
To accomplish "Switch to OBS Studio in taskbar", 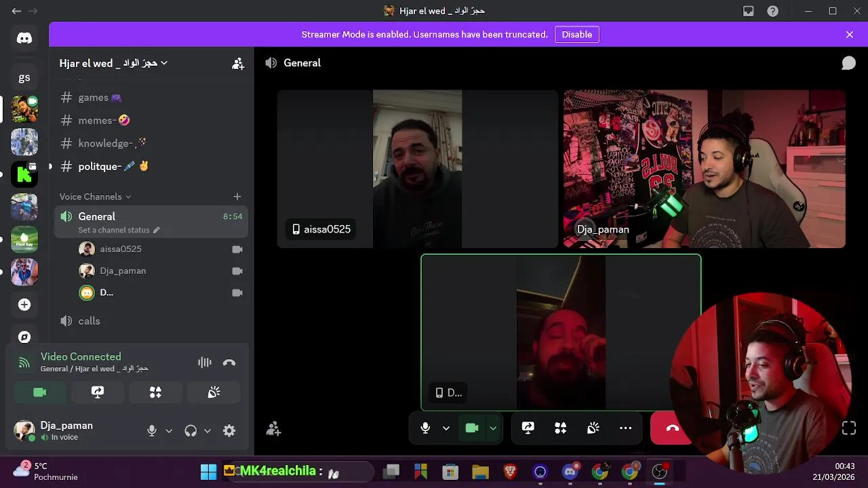I will (x=659, y=472).
